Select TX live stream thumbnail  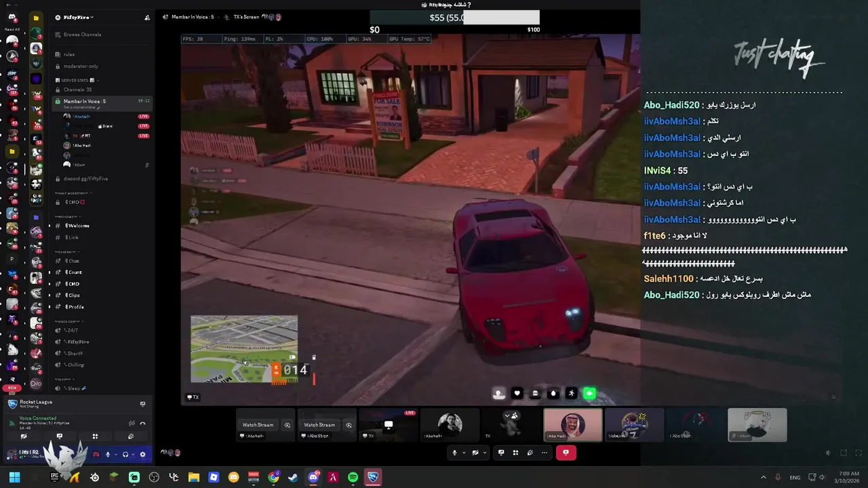[x=388, y=425]
